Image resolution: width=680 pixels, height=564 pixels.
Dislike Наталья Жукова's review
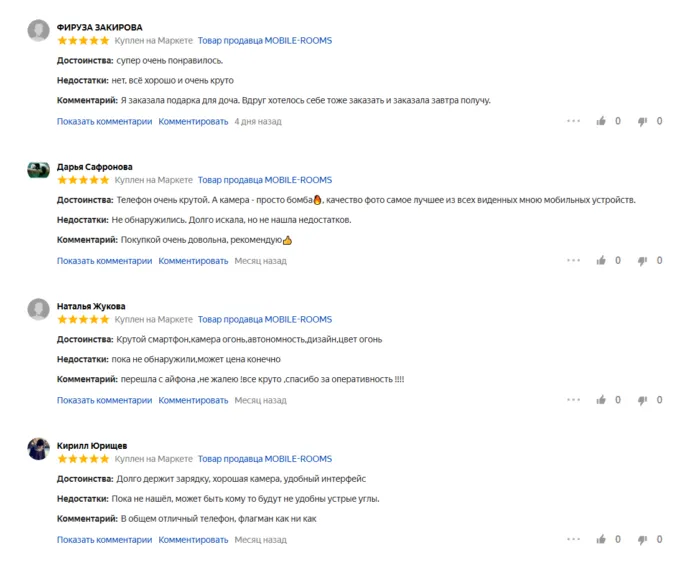(643, 401)
